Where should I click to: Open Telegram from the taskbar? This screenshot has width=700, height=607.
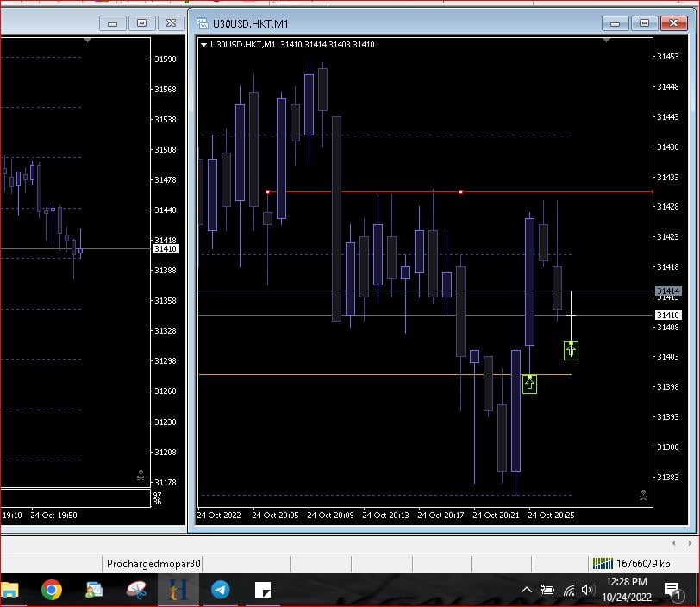pos(221,590)
